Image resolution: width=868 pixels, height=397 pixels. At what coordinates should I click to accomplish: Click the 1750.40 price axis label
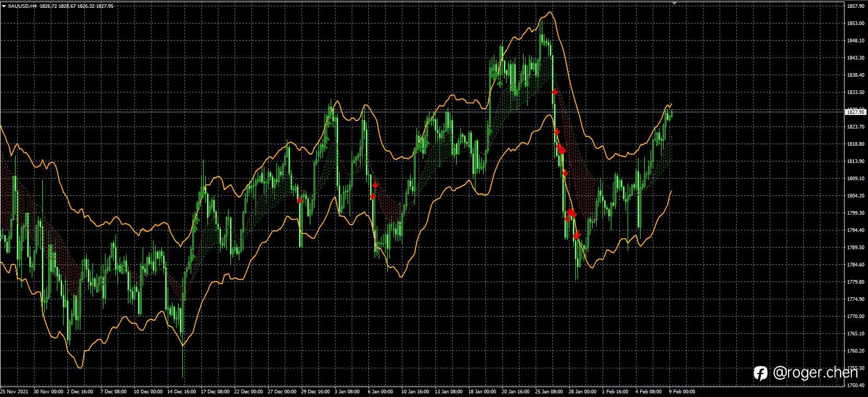[855, 386]
